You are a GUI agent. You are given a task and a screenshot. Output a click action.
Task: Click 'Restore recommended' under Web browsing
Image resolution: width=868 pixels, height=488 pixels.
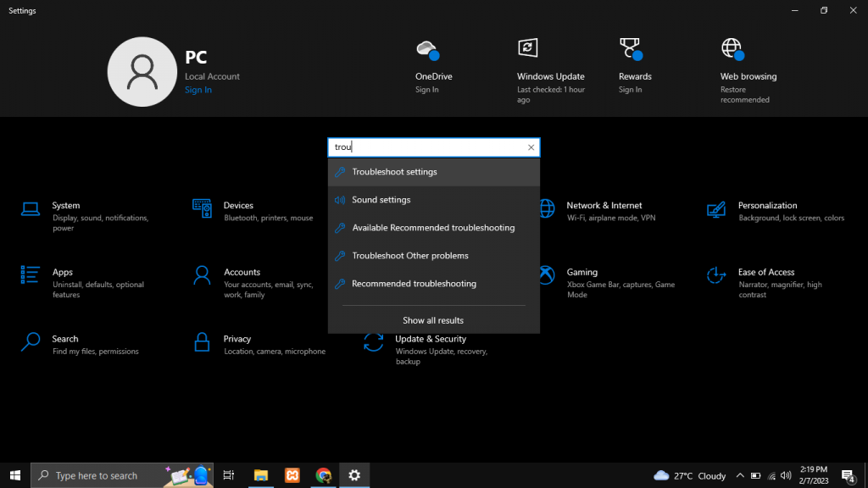tap(744, 95)
